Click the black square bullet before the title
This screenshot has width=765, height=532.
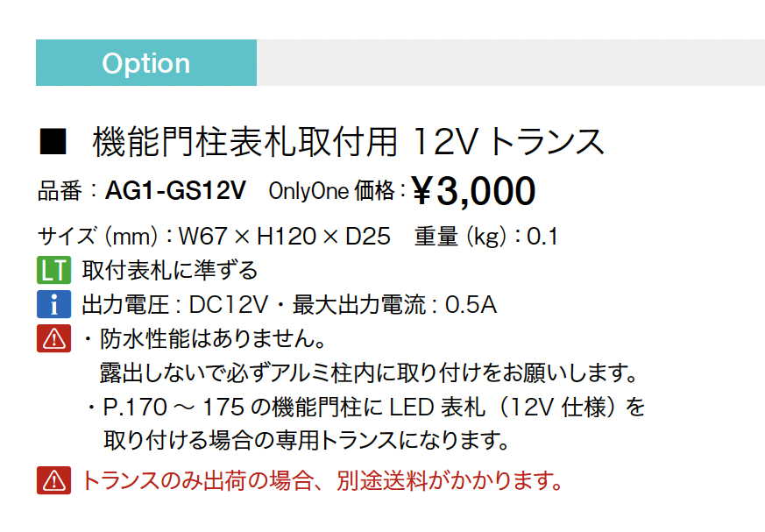point(53,141)
